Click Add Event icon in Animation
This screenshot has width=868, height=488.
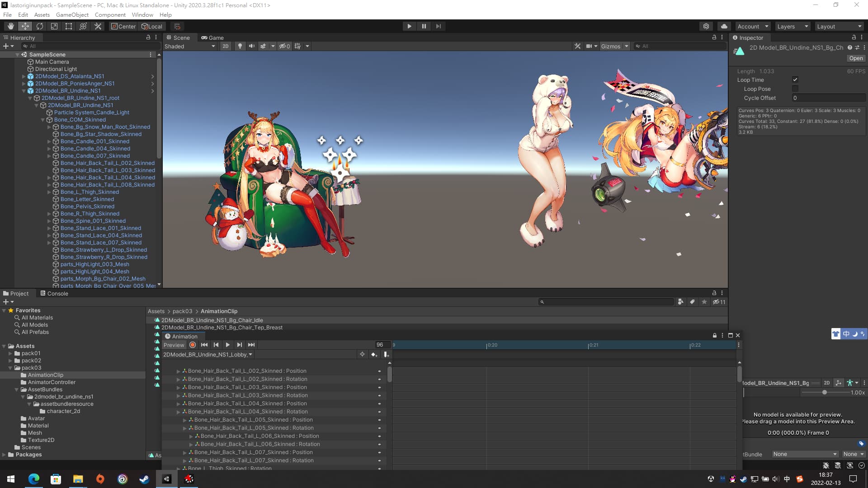pyautogui.click(x=386, y=355)
